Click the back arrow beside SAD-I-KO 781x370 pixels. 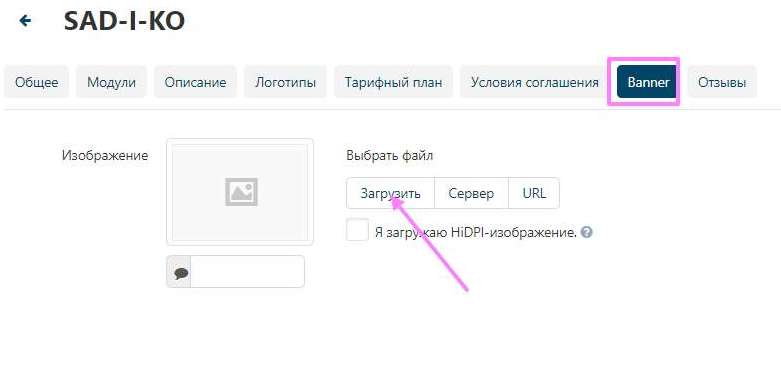coord(25,20)
